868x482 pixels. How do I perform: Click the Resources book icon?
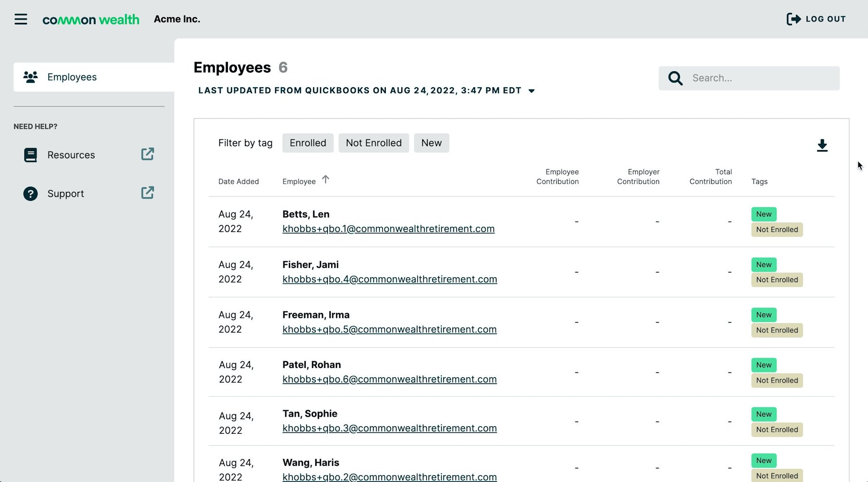[x=30, y=155]
